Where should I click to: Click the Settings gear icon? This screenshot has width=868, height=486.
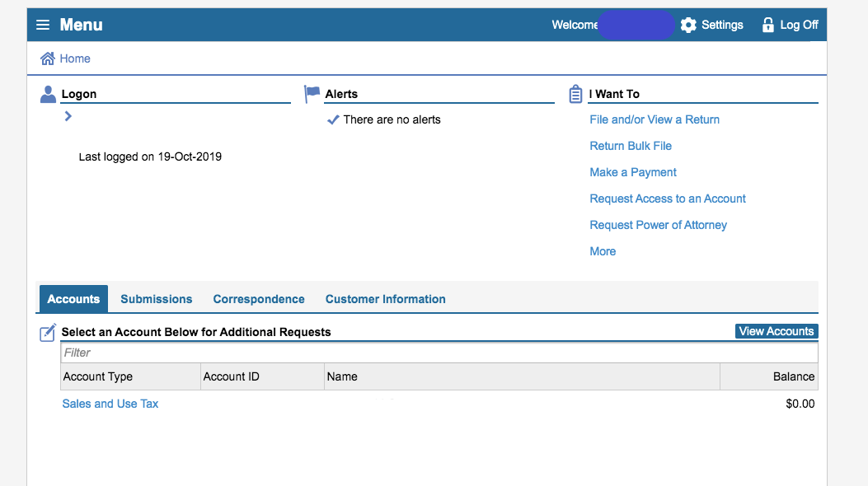688,25
